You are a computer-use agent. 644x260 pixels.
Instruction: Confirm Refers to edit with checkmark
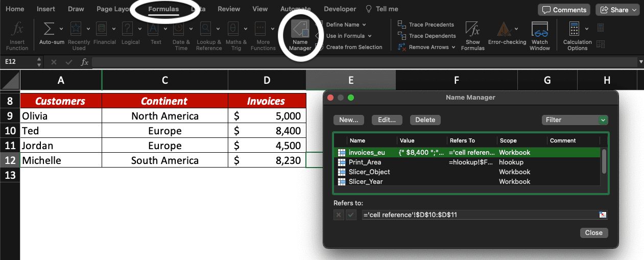(x=351, y=215)
